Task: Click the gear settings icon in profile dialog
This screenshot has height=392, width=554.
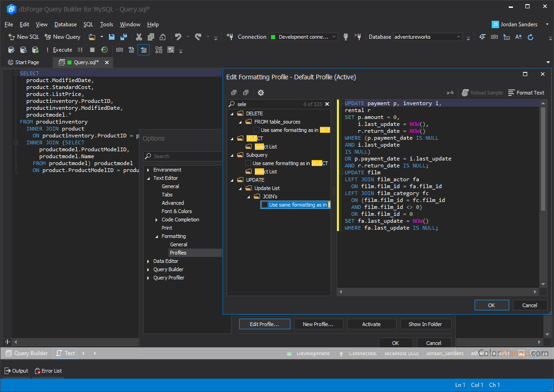Action: pos(261,93)
